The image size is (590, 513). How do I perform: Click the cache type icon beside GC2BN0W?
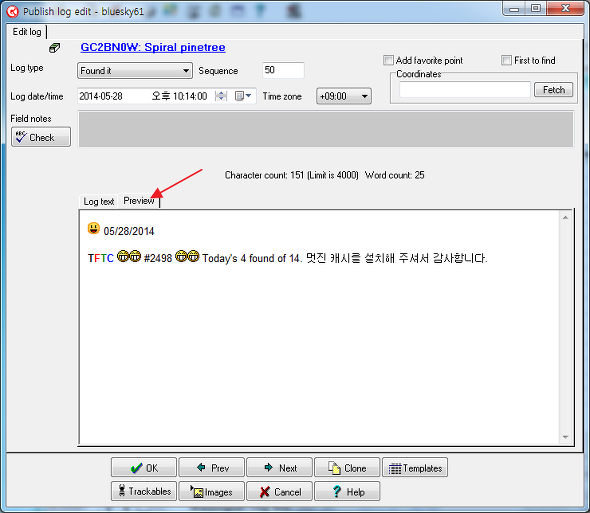coord(55,48)
